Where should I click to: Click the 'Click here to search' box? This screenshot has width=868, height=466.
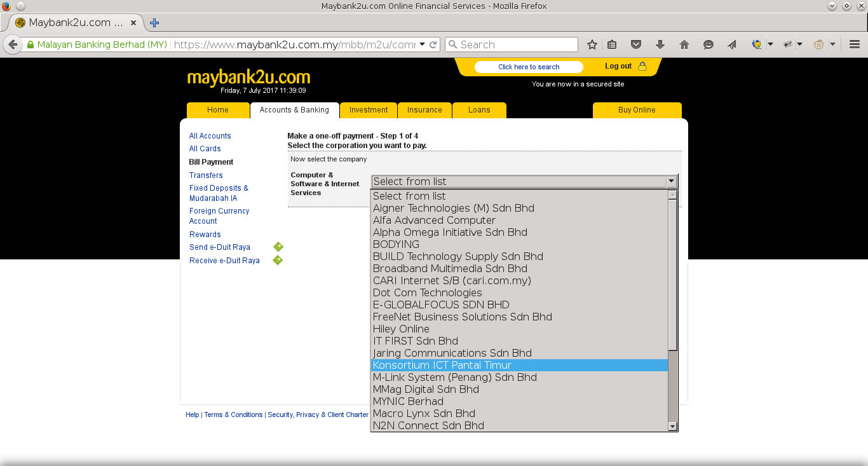pyautogui.click(x=529, y=67)
